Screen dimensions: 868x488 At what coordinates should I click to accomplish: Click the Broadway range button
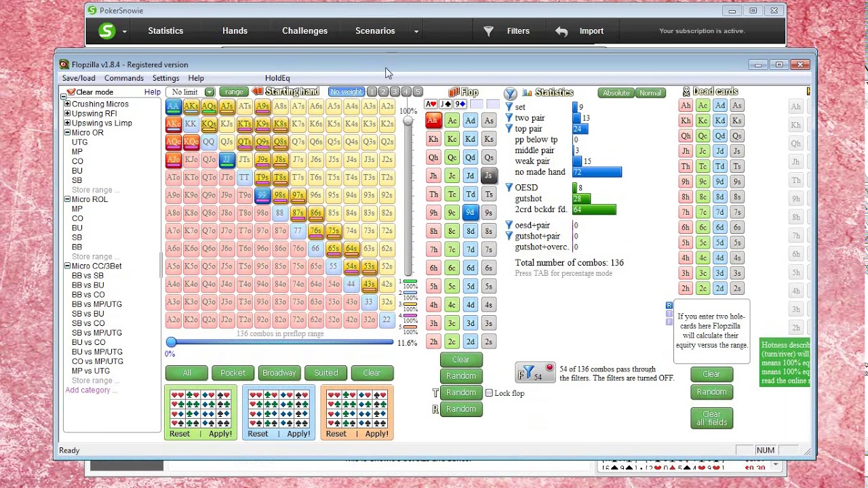[279, 373]
